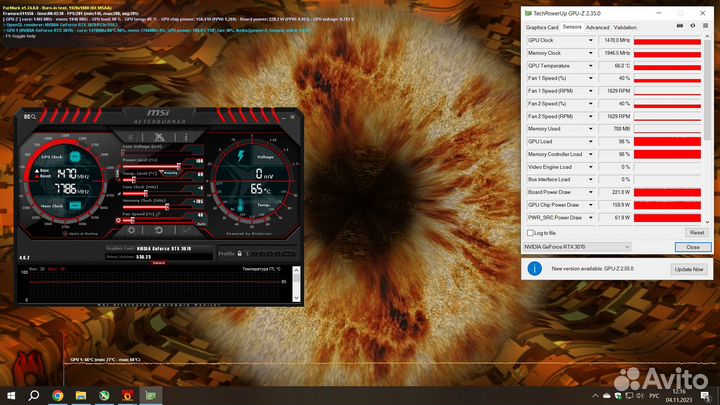720x405 pixels.
Task: Click the GPU-Z sensor list scrollbar down arrow
Action: 708,222
